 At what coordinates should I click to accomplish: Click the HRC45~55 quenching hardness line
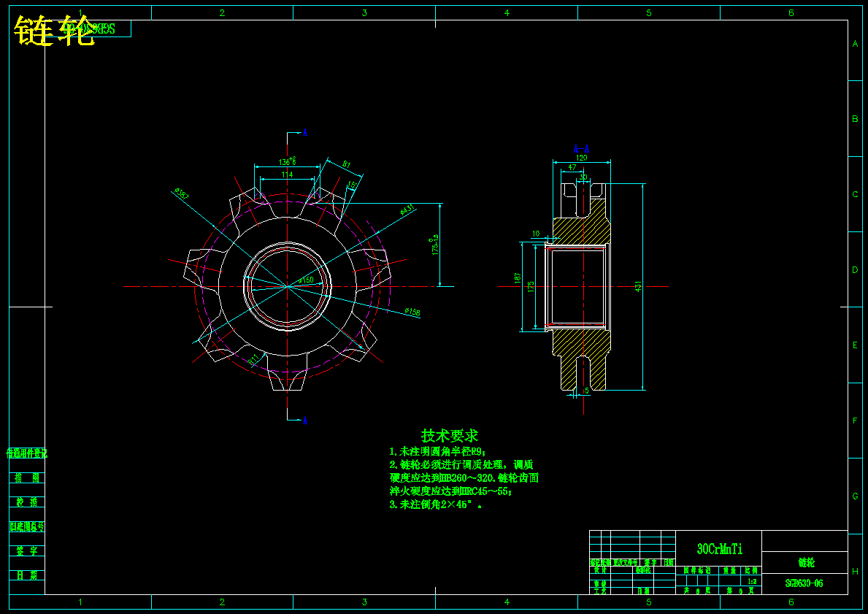pyautogui.click(x=451, y=491)
